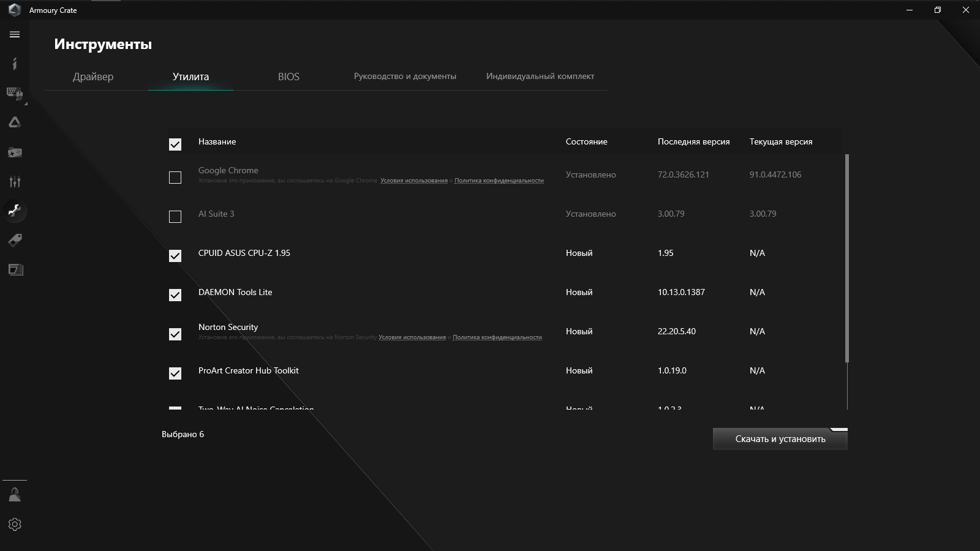Tick the Google Chrome checkbox
Viewport: 980px width, 551px height.
(175, 178)
